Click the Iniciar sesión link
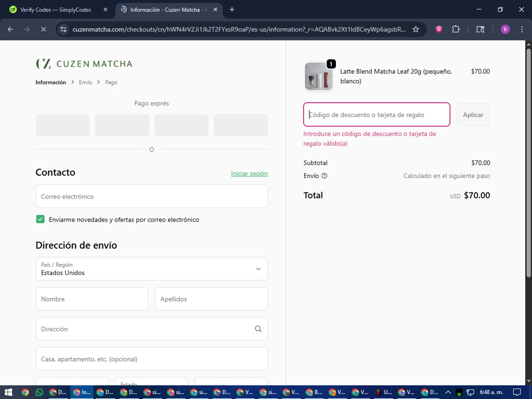This screenshot has width=532, height=399. tap(249, 173)
